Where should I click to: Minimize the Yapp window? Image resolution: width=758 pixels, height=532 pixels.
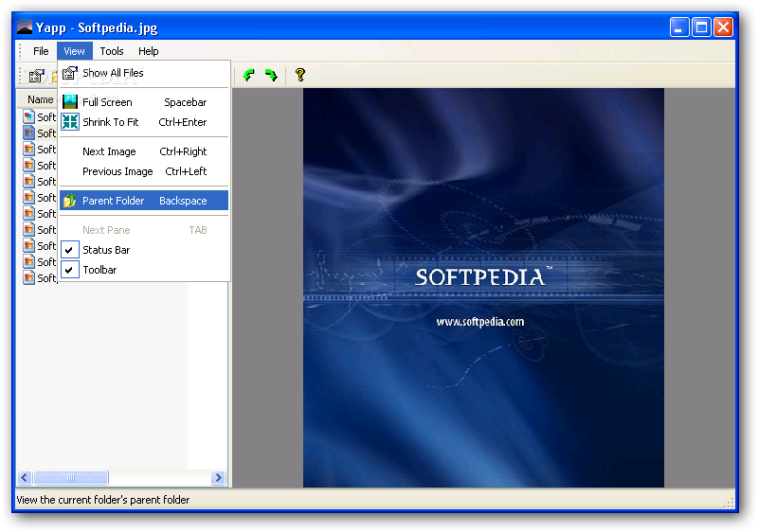tap(679, 27)
